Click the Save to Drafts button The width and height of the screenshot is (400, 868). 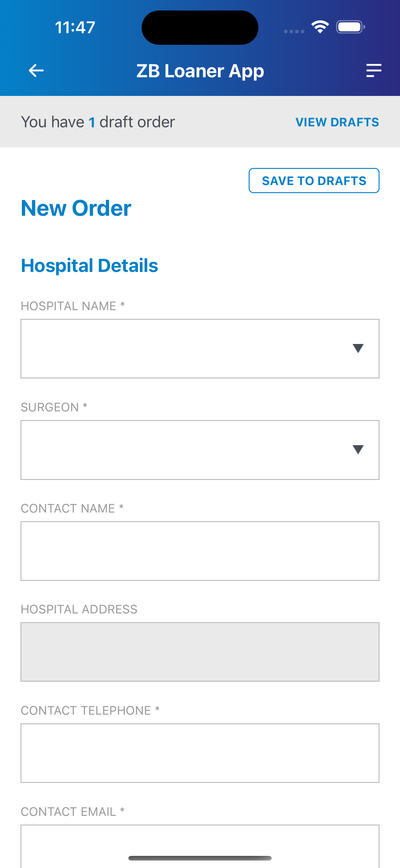(x=314, y=181)
